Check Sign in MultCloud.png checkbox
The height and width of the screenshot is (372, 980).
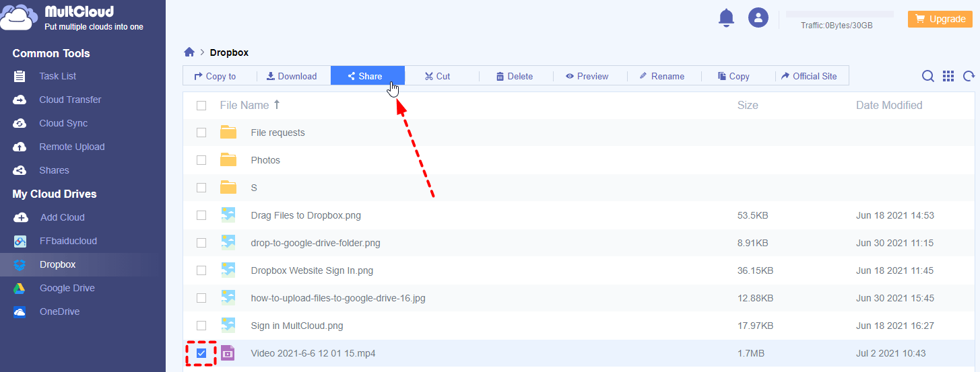tap(201, 326)
